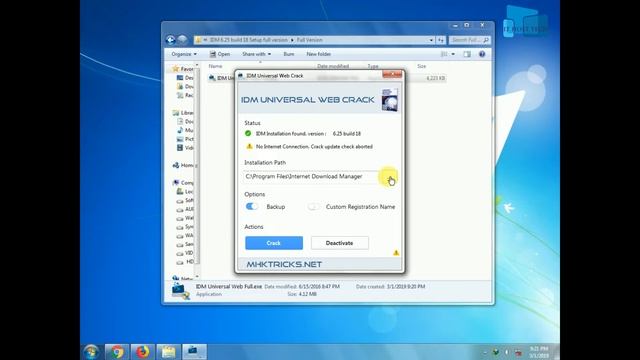This screenshot has width=640, height=360.
Task: Click New folder in the Explorer toolbar
Action: pos(318,54)
